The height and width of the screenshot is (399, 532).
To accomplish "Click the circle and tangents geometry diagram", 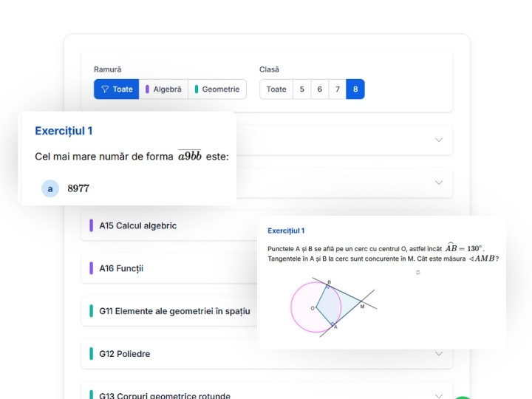I will (x=331, y=306).
